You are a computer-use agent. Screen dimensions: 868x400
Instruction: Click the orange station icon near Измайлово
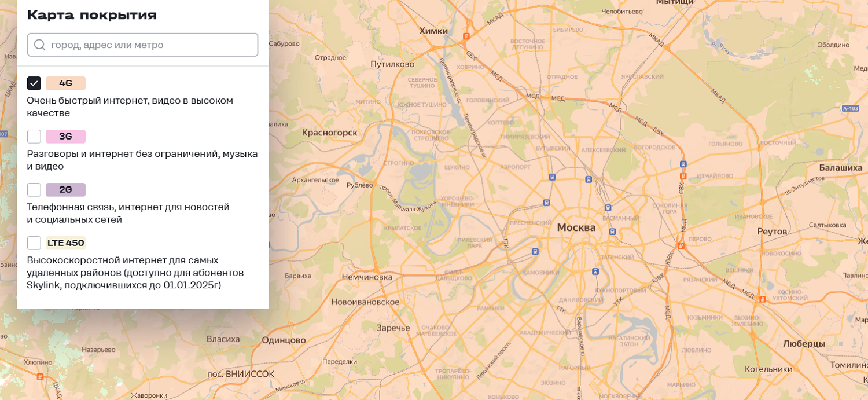click(683, 175)
